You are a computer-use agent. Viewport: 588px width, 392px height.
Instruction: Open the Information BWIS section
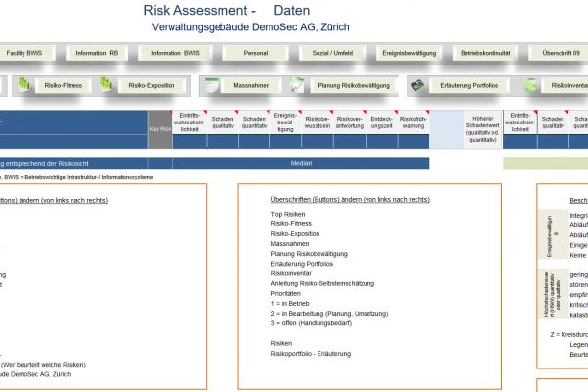click(x=177, y=51)
